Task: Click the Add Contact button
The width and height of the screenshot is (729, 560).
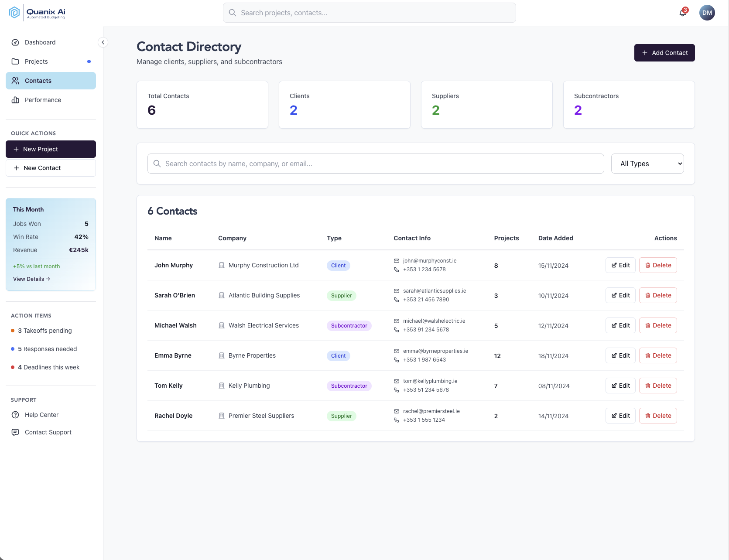Action: click(x=664, y=53)
